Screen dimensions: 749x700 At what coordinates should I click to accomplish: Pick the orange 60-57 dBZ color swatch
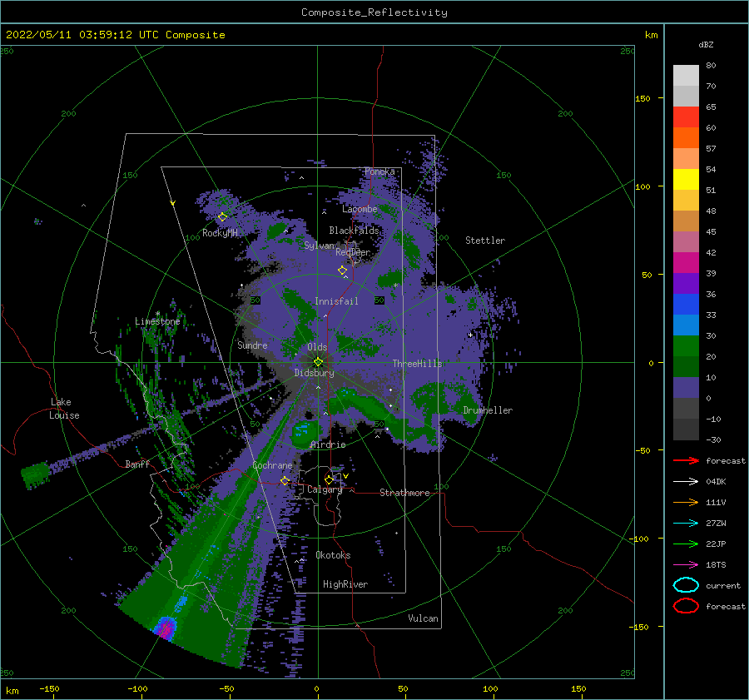(686, 138)
